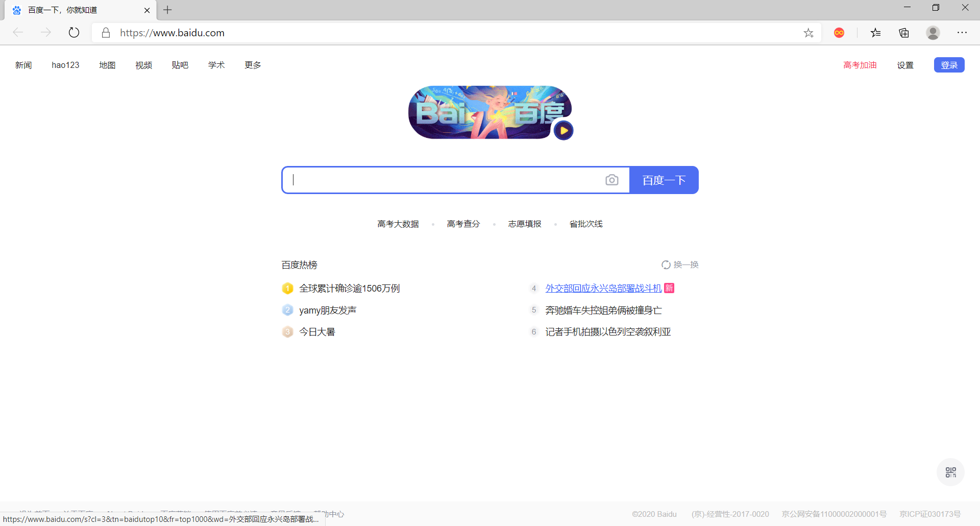Click the 百度热榜 heading

300,265
